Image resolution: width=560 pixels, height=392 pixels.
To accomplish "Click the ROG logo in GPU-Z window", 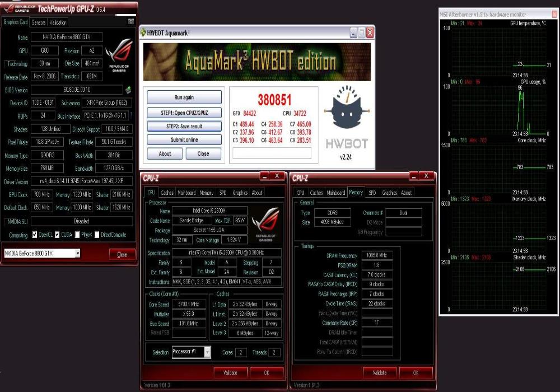I will coord(119,55).
